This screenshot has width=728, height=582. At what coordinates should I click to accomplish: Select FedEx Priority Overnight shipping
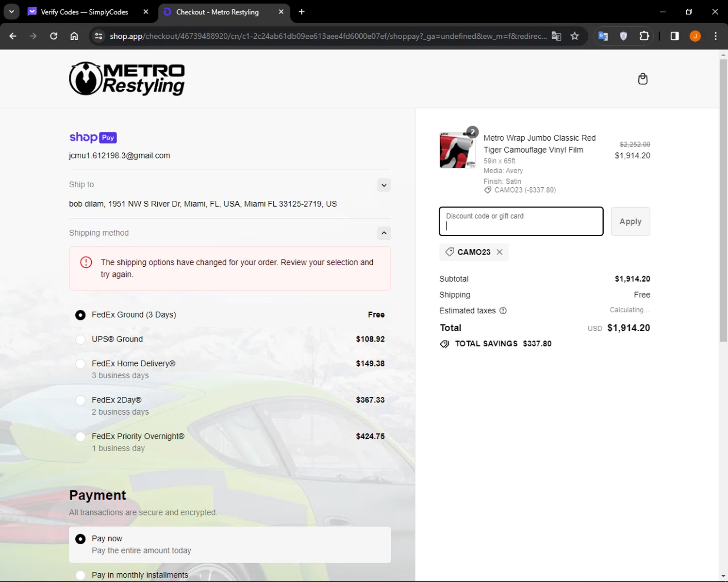click(x=81, y=436)
